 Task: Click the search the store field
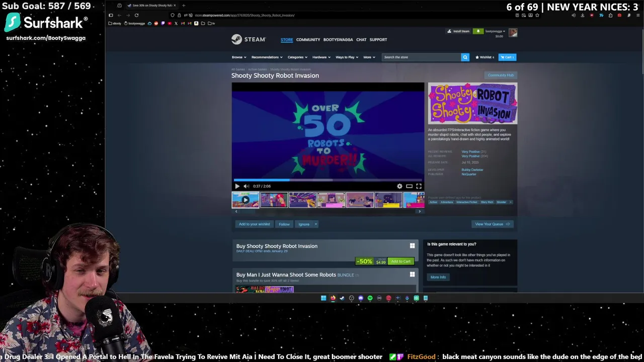pos(421,57)
